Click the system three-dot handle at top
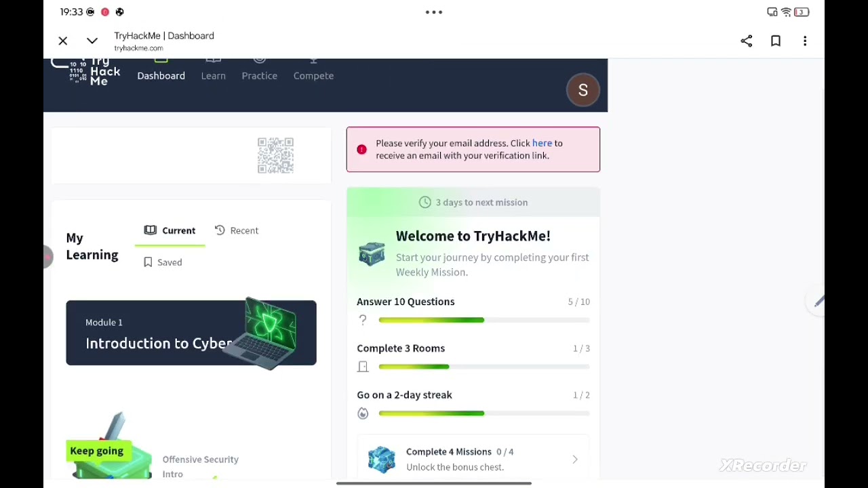The image size is (868, 488). pos(434,12)
